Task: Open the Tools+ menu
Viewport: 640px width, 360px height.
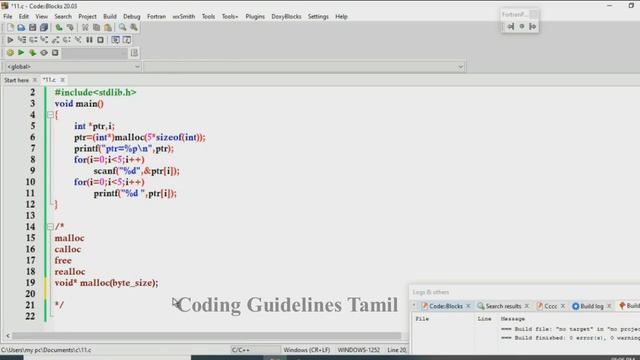Action: coord(230,16)
